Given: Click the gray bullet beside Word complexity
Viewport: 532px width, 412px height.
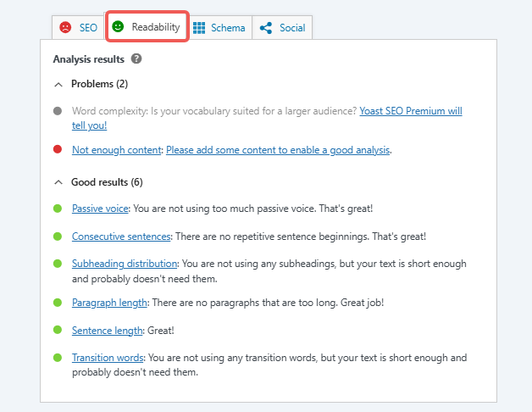Looking at the screenshot, I should (58, 111).
